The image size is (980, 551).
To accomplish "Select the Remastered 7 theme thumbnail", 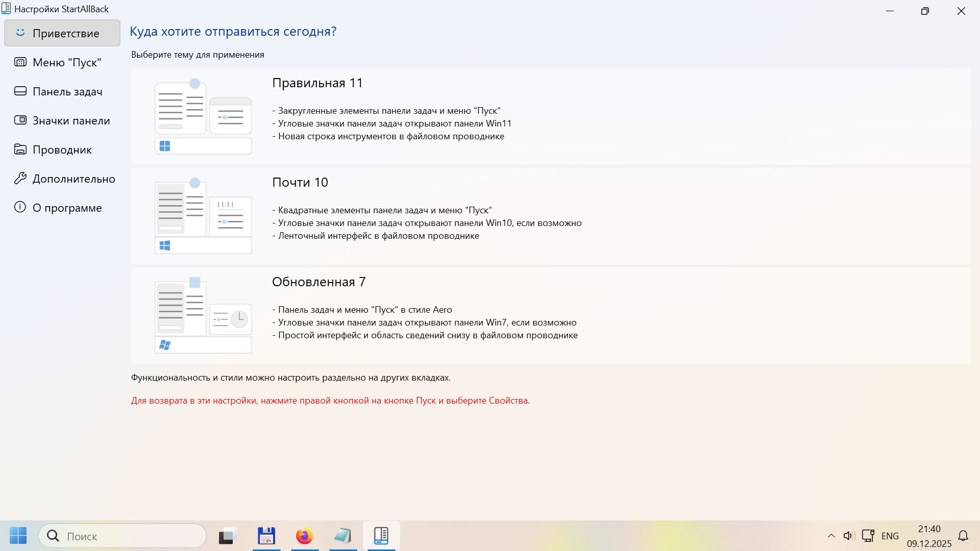I will click(x=203, y=315).
